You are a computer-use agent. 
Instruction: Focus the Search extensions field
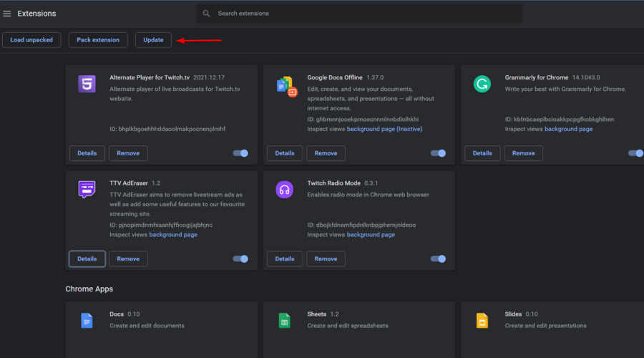pos(359,14)
